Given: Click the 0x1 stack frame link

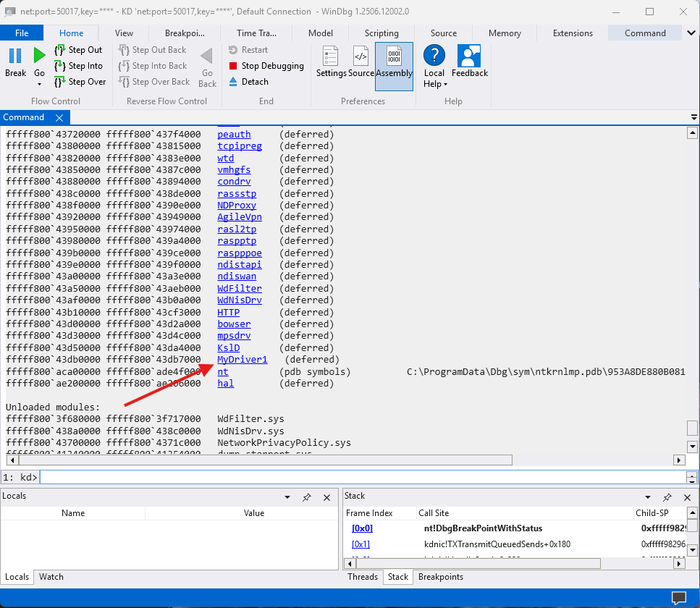Looking at the screenshot, I should click(360, 544).
